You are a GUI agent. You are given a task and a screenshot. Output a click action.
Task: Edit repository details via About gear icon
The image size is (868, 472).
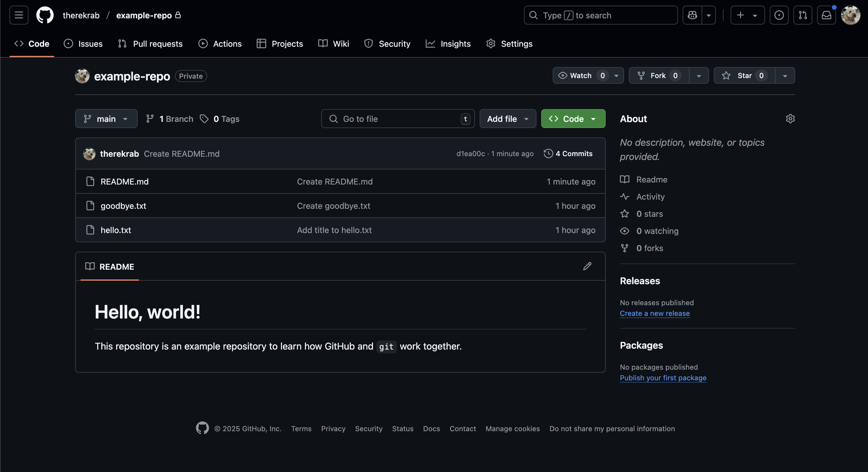coord(790,119)
